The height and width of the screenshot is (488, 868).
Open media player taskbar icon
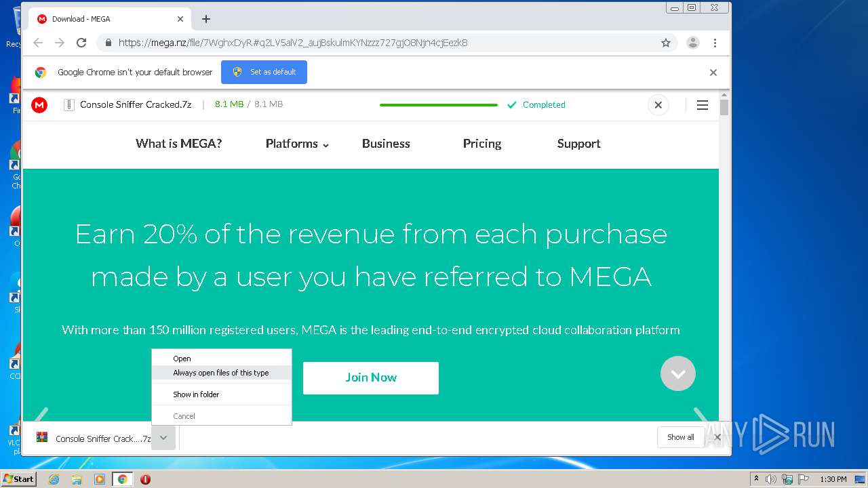coord(100,479)
